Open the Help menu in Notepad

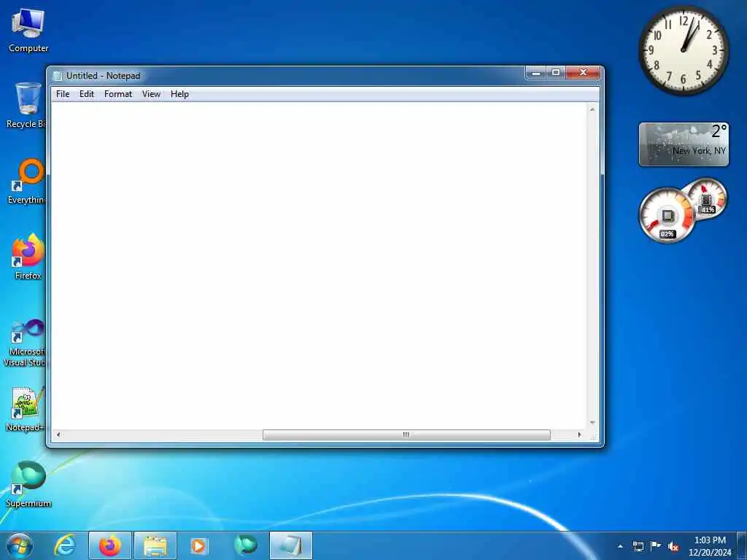(x=179, y=94)
